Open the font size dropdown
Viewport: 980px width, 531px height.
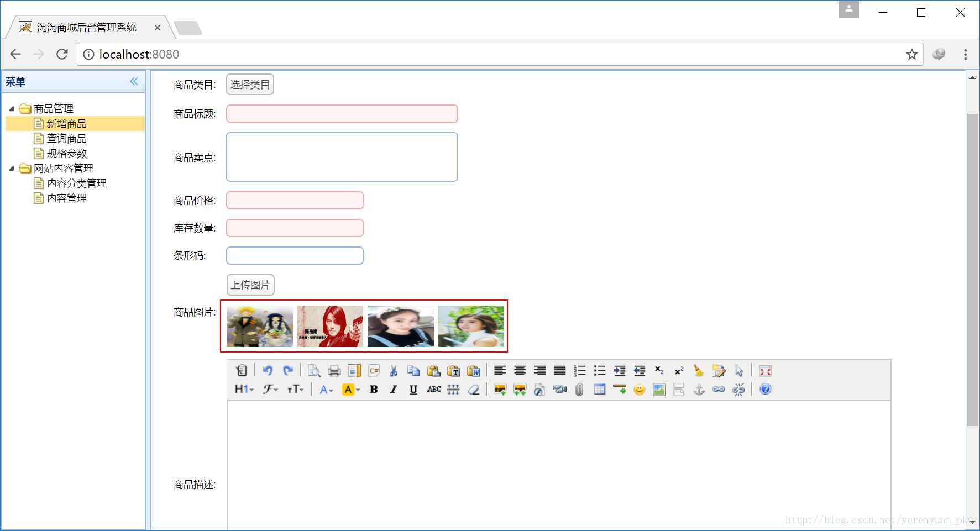point(296,390)
